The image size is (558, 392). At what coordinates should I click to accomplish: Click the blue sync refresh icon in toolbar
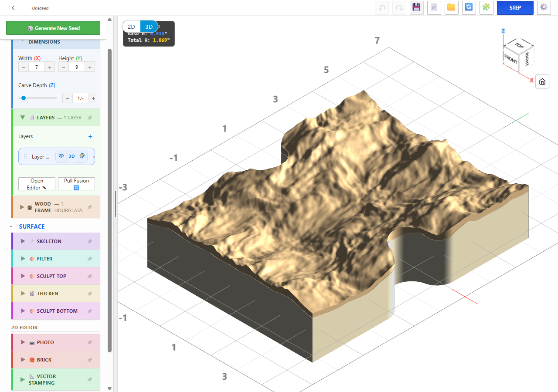[x=469, y=8]
